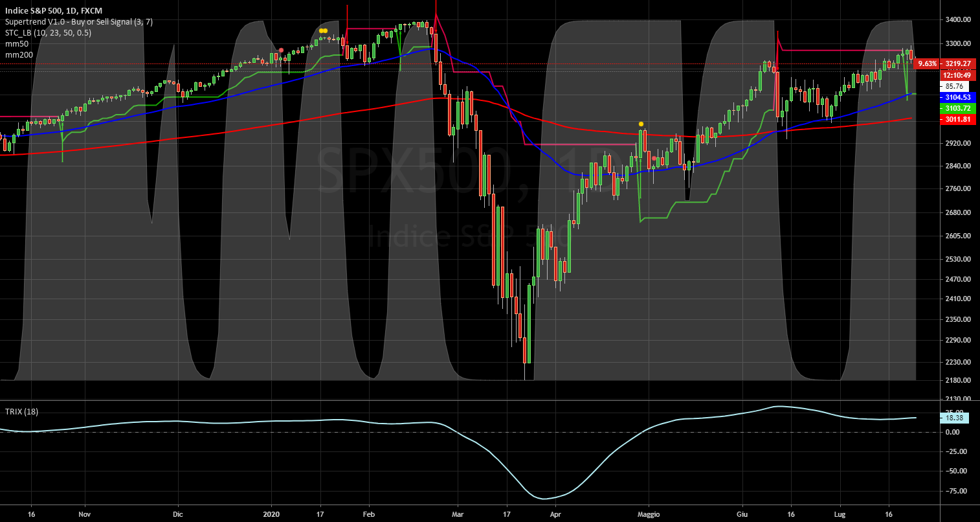
Task: Click the Mar label on time axis
Action: [x=457, y=514]
